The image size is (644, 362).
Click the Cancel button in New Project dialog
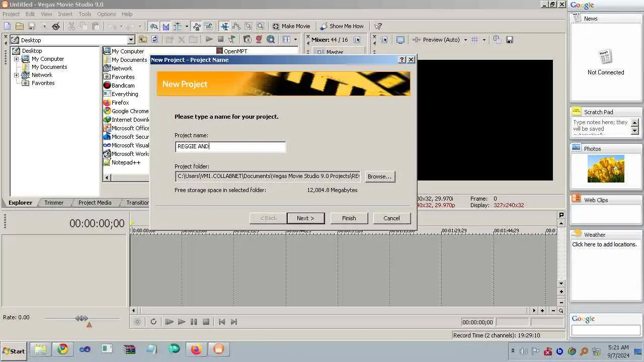coord(391,218)
